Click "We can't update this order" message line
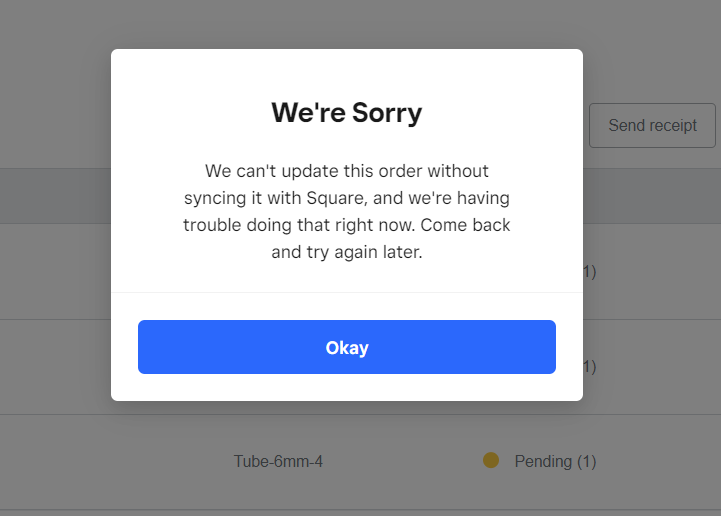721x516 pixels. 346,171
